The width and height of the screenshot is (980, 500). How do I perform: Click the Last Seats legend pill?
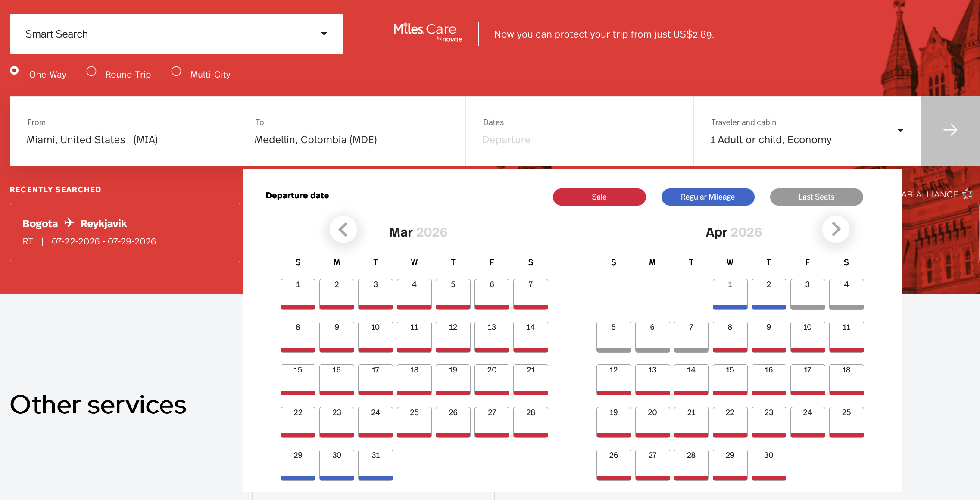pyautogui.click(x=816, y=197)
